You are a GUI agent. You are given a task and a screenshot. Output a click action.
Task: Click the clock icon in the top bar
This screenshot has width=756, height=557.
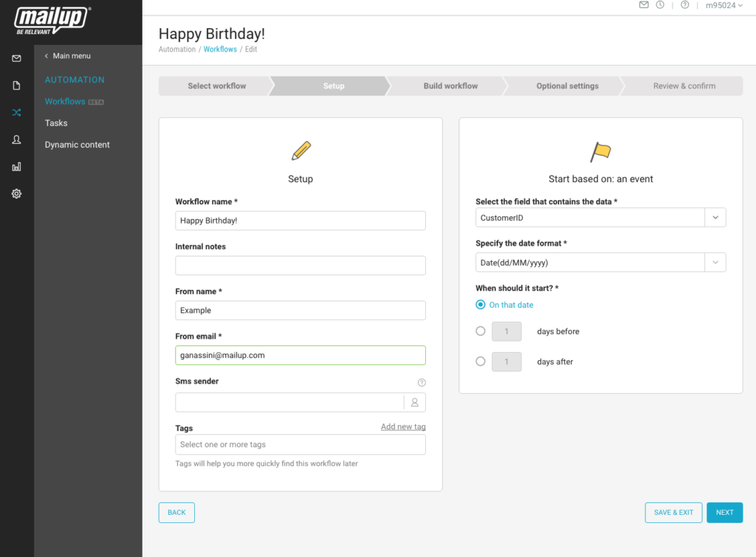click(660, 5)
